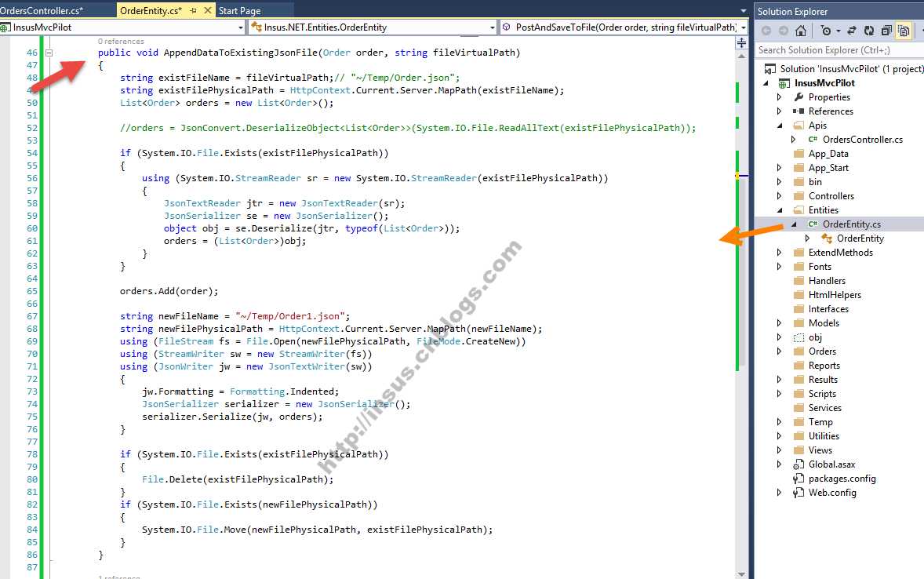Click the Temp folder icon

pyautogui.click(x=798, y=422)
